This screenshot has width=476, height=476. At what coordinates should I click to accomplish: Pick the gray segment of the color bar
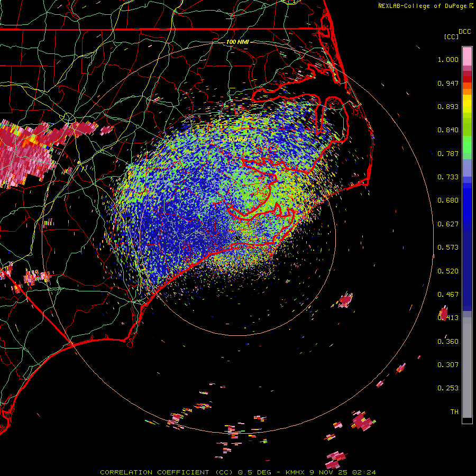click(x=467, y=368)
